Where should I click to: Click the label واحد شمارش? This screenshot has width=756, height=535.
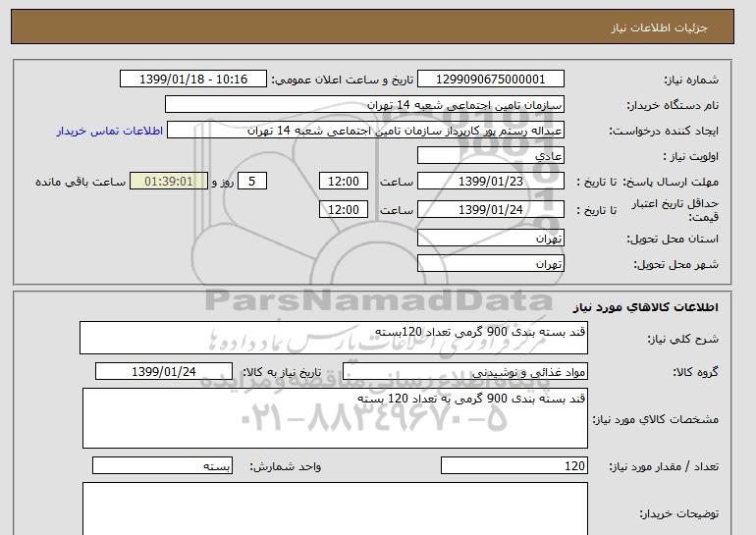286,466
